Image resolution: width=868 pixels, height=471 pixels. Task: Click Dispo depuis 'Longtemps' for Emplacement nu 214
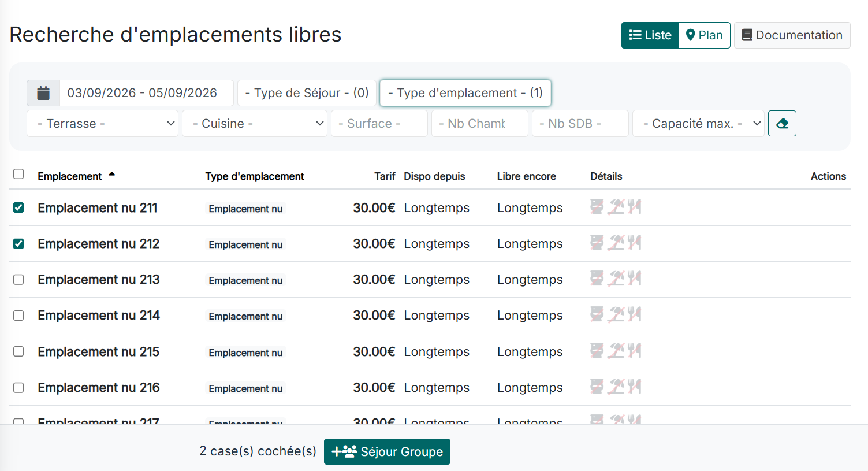pos(437,316)
